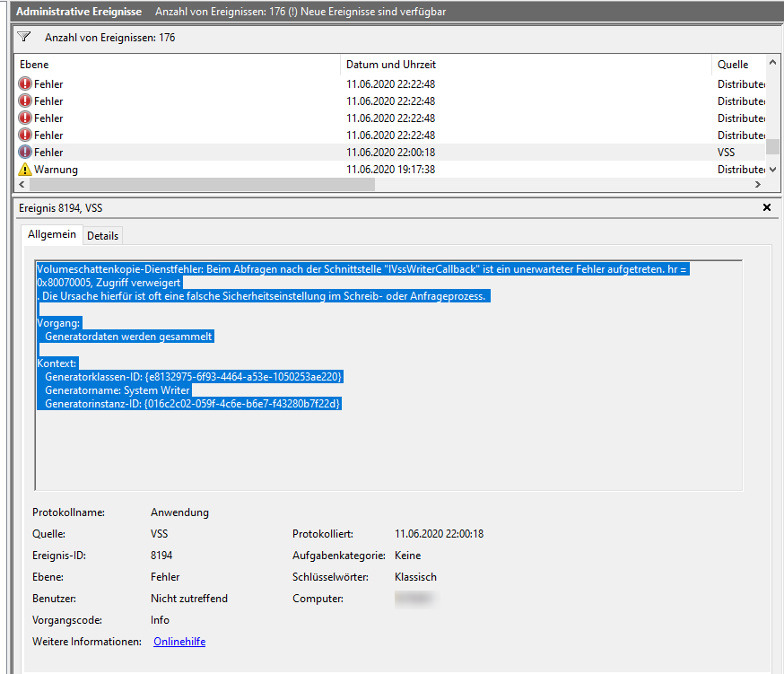
Task: Click the Generatorinstanz-ID line
Action: (193, 404)
